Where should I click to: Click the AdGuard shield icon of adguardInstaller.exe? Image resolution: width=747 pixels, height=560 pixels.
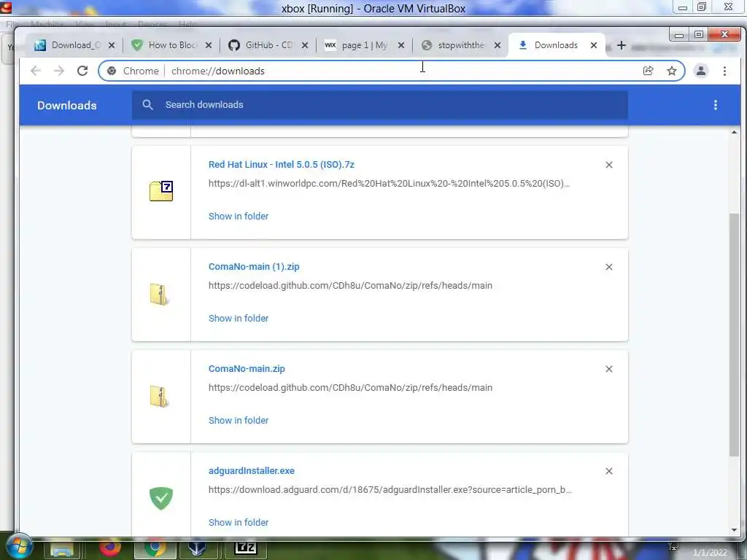click(x=161, y=498)
